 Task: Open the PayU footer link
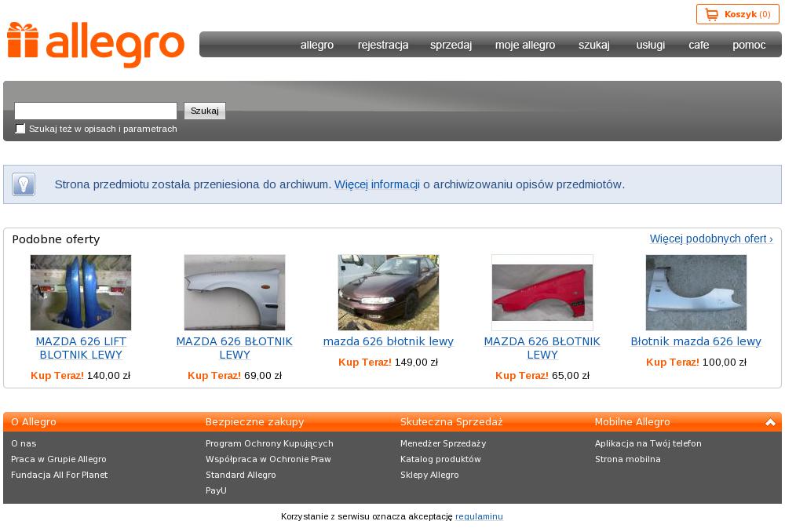coord(217,490)
